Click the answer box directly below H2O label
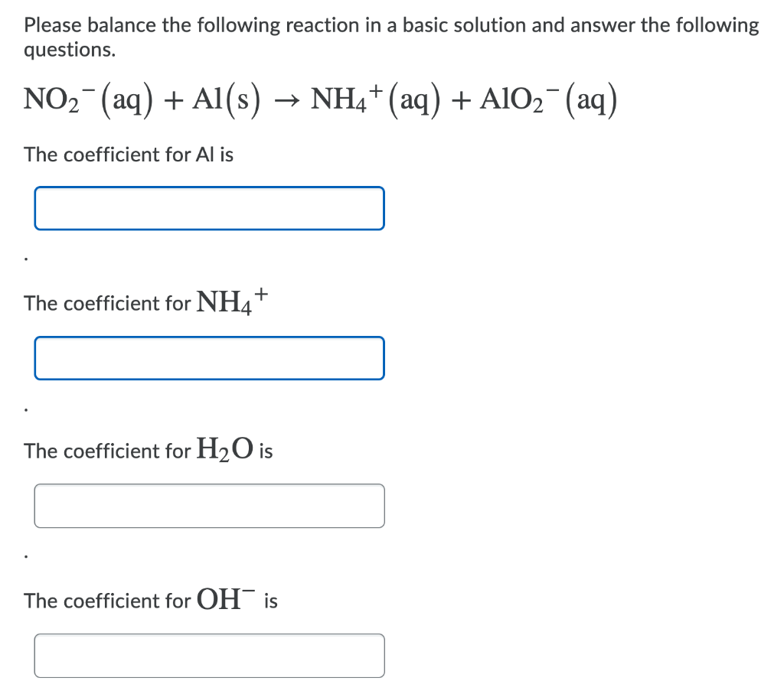The image size is (784, 694). (209, 506)
